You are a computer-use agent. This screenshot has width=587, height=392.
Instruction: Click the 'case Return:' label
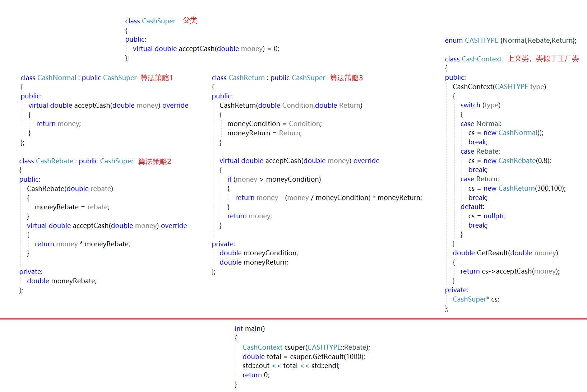coord(480,179)
